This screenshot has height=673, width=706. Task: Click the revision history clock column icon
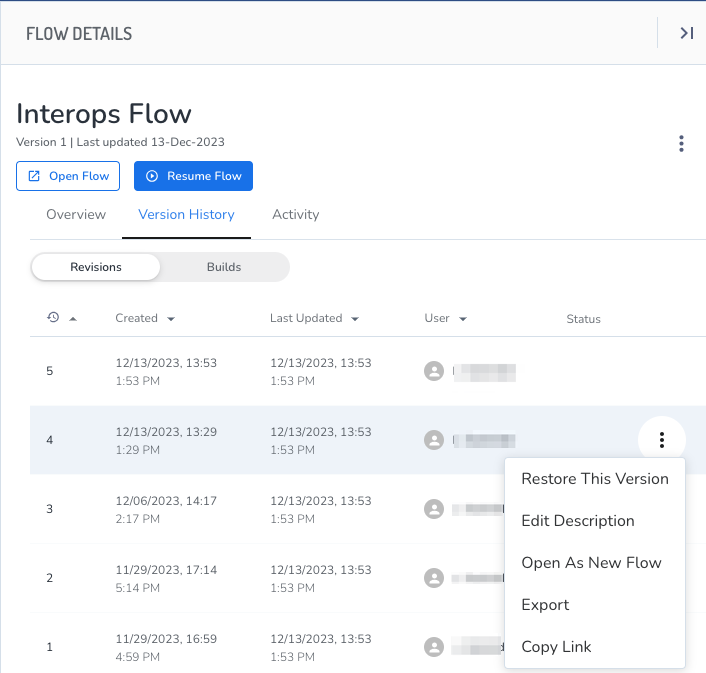click(x=53, y=318)
